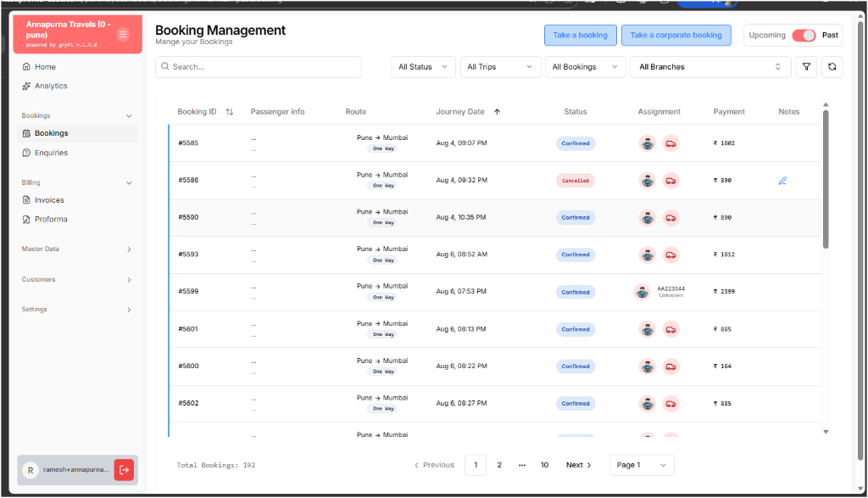Click the driver assignment icon for booking #5585

[647, 143]
